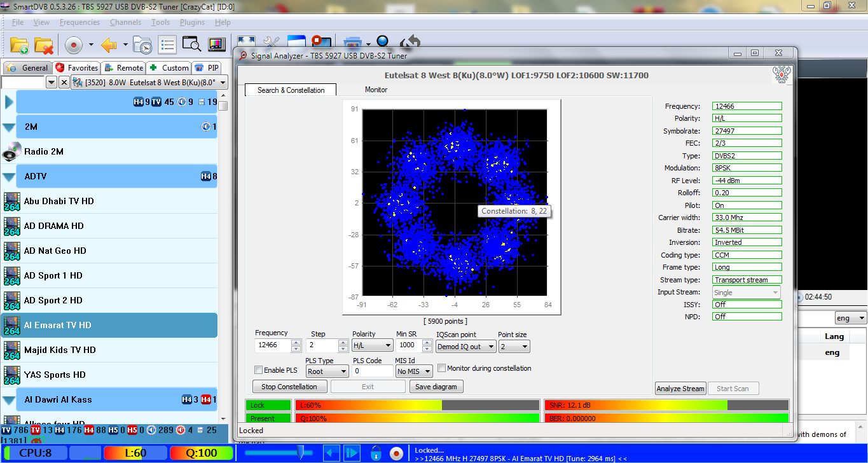Click the record icon in bottom status bar
868x463 pixels.
tap(396, 453)
